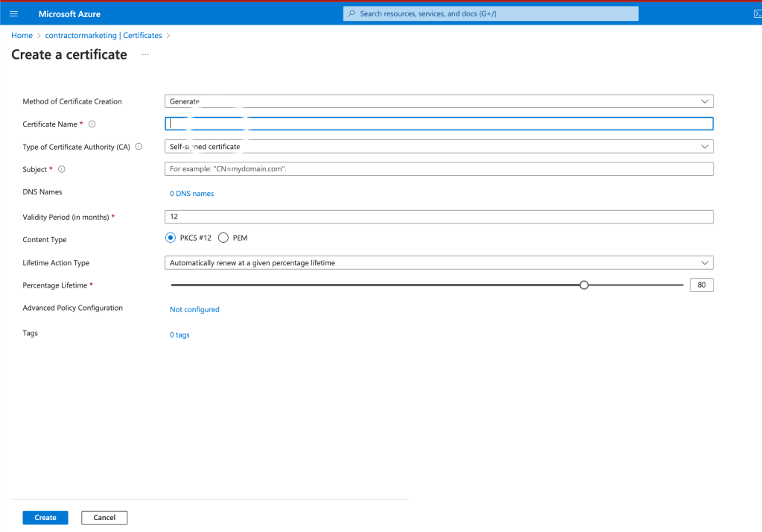Open contractormarketing | Certificates breadcrumb
762x532 pixels.
pyautogui.click(x=104, y=36)
